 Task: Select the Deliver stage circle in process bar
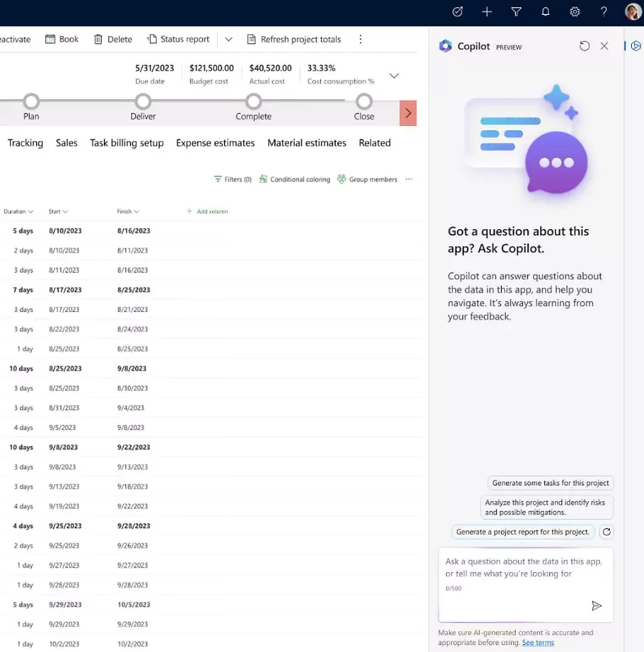tap(143, 101)
